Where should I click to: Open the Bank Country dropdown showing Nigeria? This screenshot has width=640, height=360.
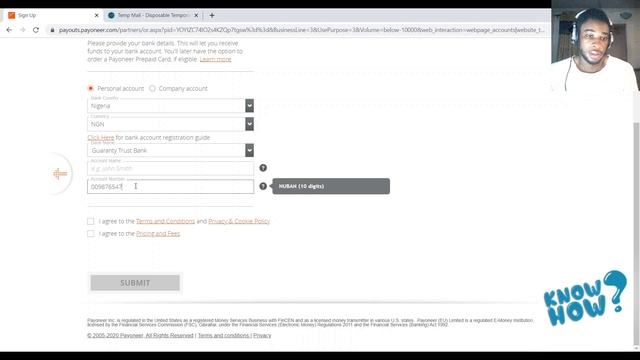pyautogui.click(x=170, y=106)
